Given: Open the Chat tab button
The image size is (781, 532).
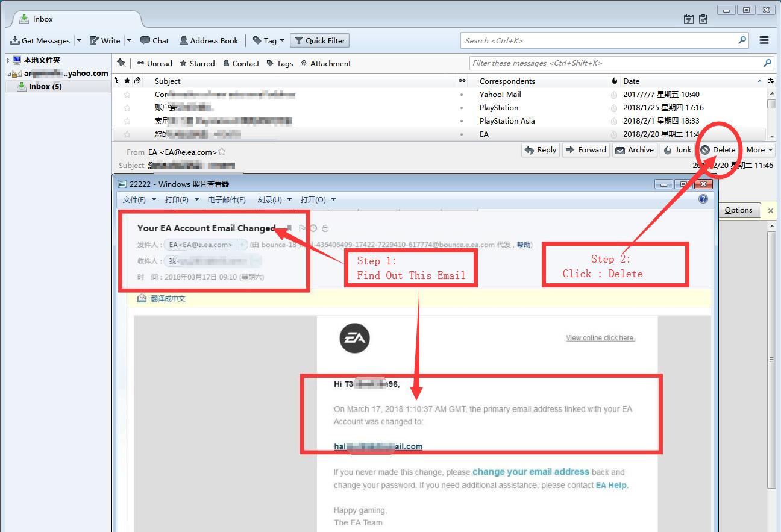Looking at the screenshot, I should 154,40.
